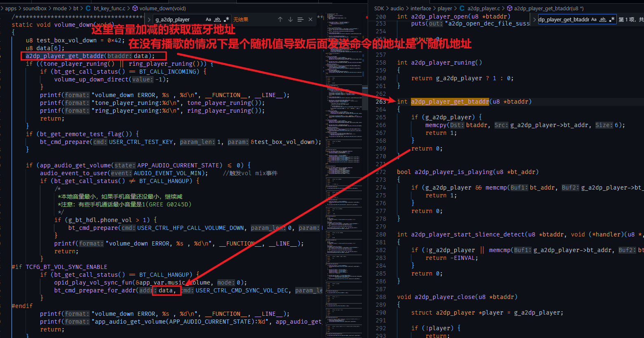The width and height of the screenshot is (644, 338).
Task: Click line number 263 in right editor
Action: click(381, 102)
